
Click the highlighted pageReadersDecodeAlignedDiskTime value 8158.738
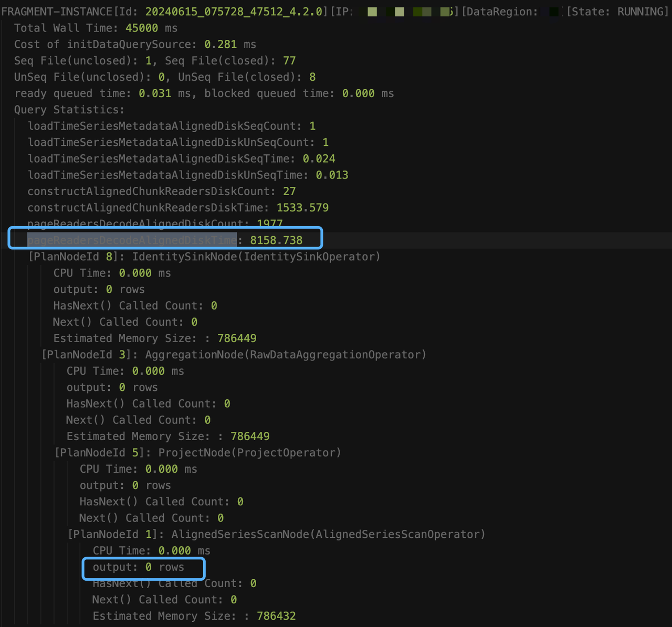coord(276,240)
